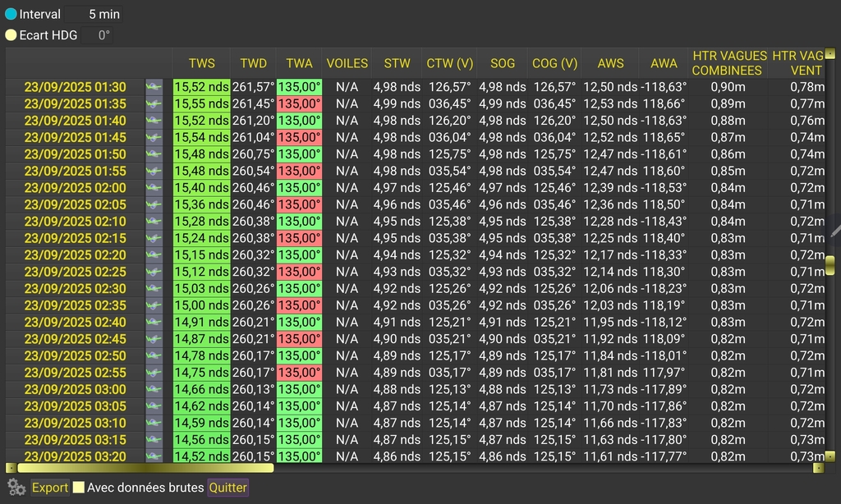The image size is (841, 504).
Task: Click the boat icon in the 01:45 row
Action: (x=154, y=138)
